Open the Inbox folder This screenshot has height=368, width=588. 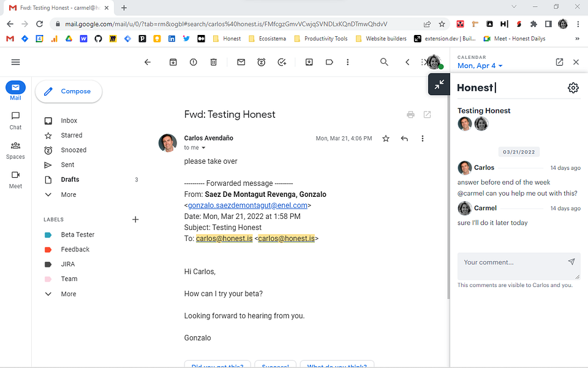point(69,121)
